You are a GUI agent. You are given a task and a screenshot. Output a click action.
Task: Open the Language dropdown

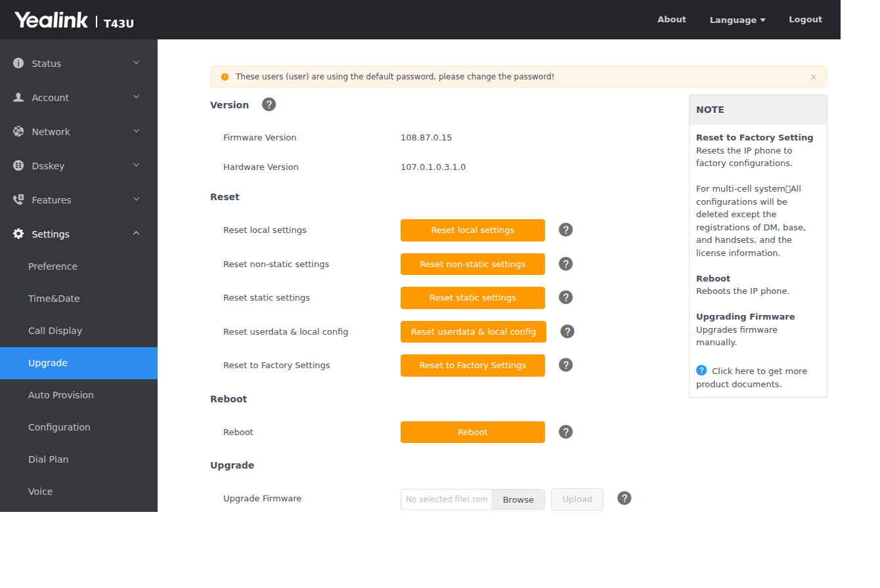pyautogui.click(x=737, y=20)
